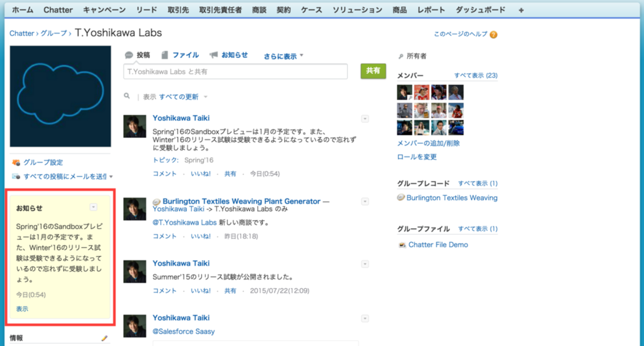Viewport: 644px width, 346px height.
Task: Click すべて表示 (1) for group records
Action: pos(478,183)
